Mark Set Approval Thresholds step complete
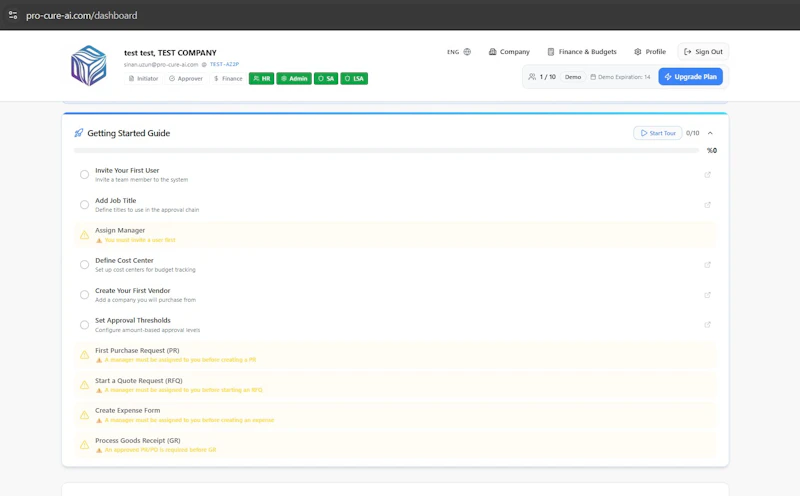The width and height of the screenshot is (800, 496). click(84, 325)
